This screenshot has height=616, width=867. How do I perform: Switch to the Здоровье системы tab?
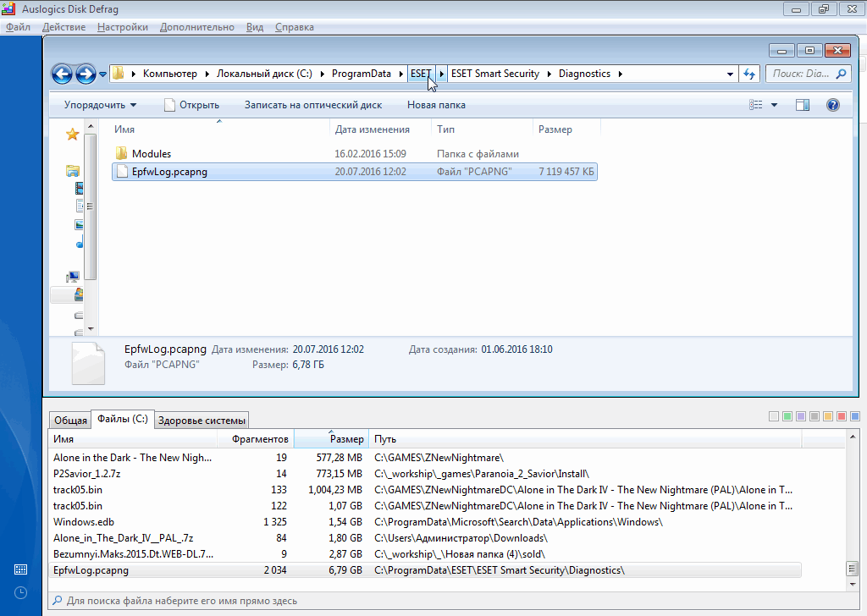point(202,421)
